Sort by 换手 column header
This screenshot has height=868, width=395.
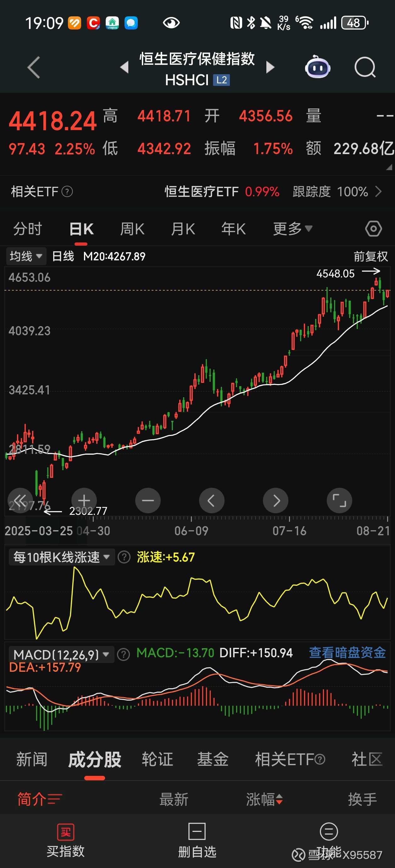(362, 799)
